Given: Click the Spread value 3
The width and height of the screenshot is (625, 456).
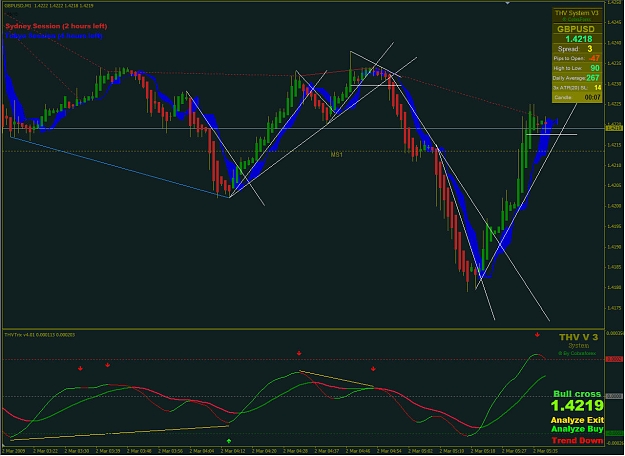Looking at the screenshot, I should tap(590, 49).
